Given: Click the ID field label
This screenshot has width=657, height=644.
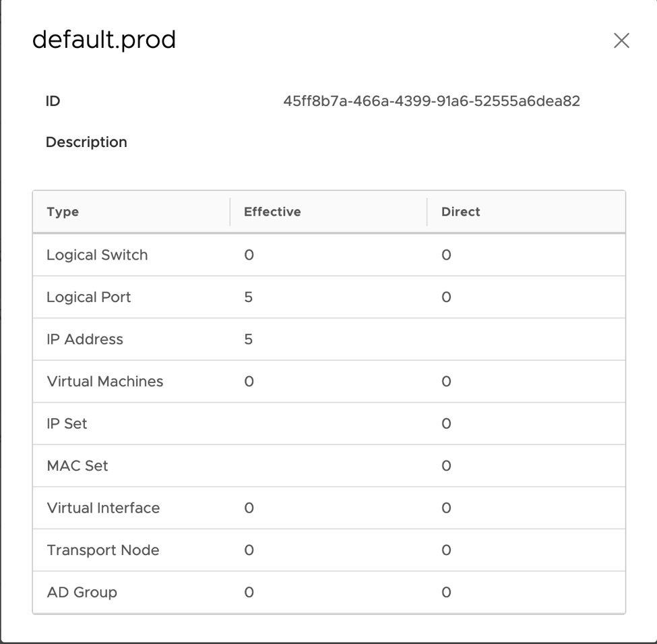Looking at the screenshot, I should coord(53,102).
